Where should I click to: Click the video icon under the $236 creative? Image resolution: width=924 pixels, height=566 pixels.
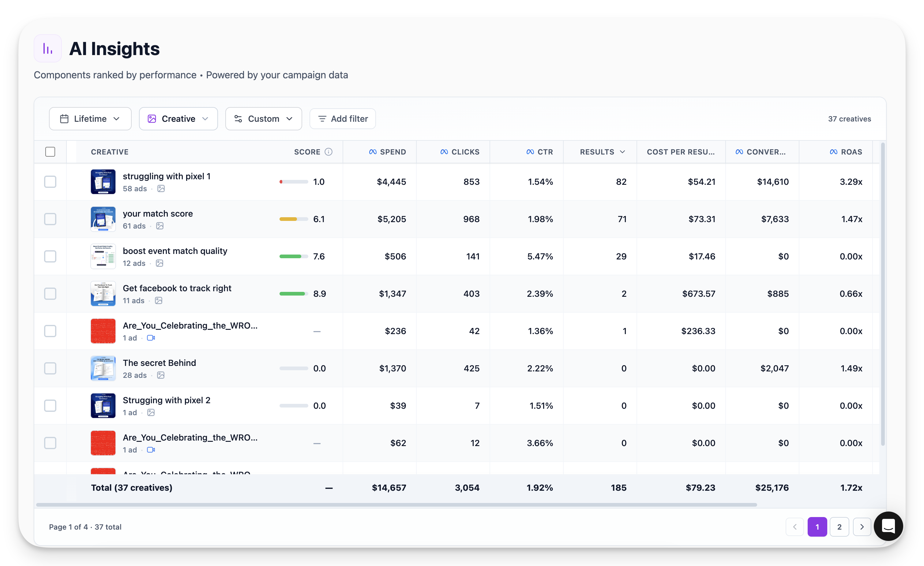point(151,338)
